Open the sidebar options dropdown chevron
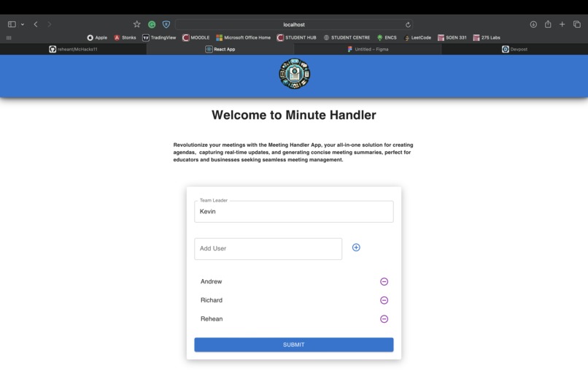This screenshot has height=382, width=588. coord(23,24)
